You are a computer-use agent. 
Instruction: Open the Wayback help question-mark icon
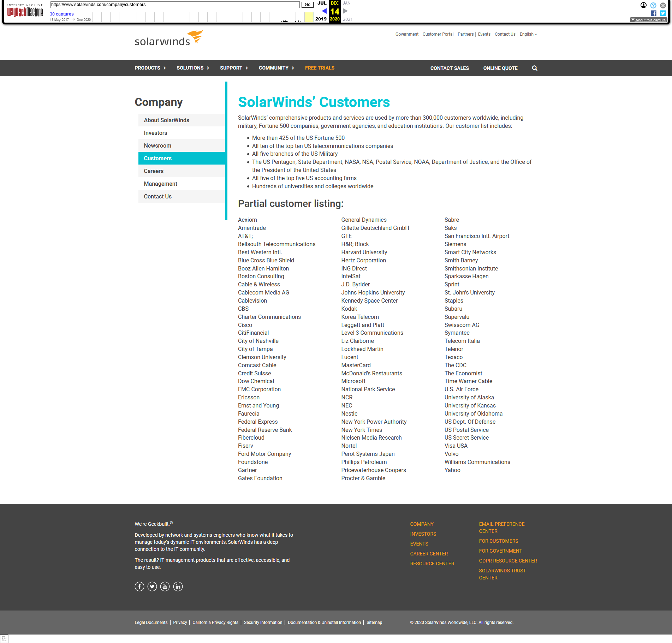coord(653,5)
